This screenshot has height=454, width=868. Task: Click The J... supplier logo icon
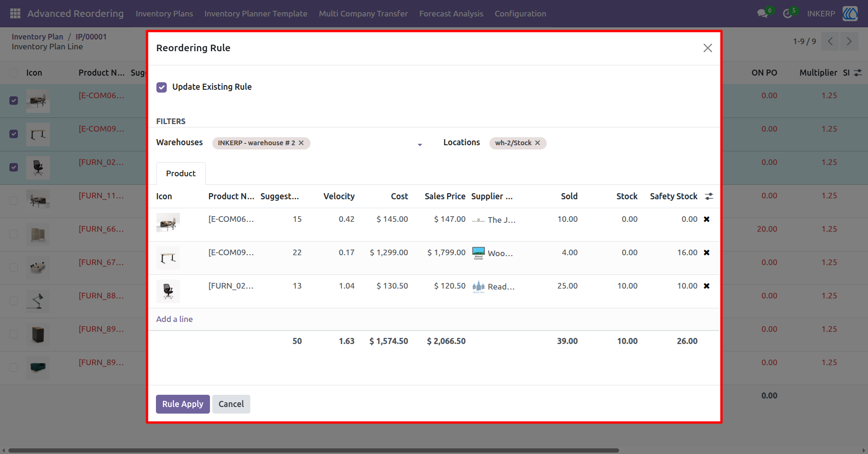pyautogui.click(x=478, y=220)
